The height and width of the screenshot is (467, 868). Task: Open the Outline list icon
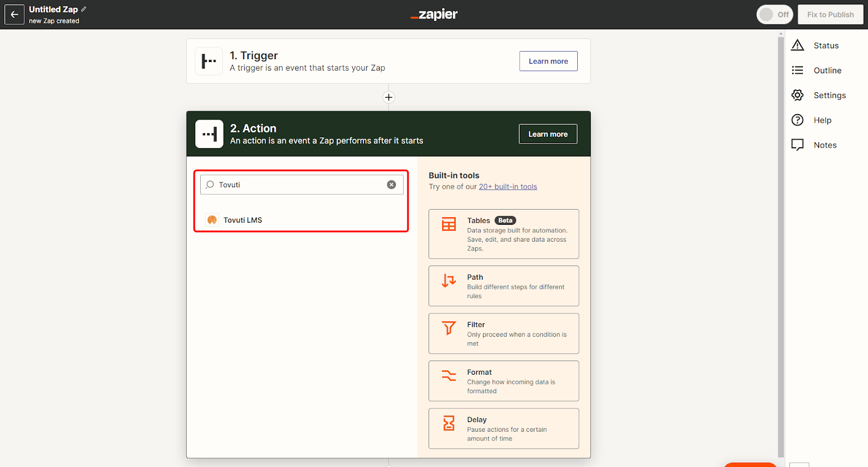pyautogui.click(x=797, y=70)
